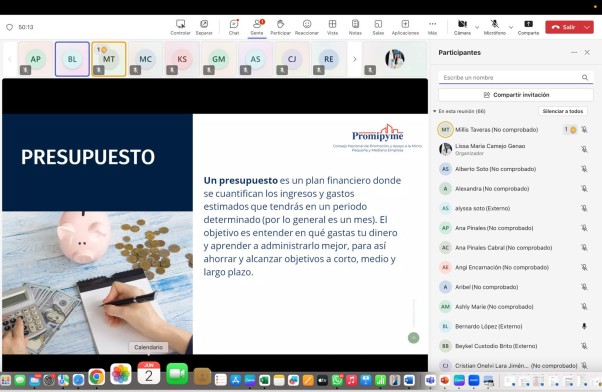The image size is (602, 392).
Task: Click the Compartir invitación button
Action: [516, 95]
